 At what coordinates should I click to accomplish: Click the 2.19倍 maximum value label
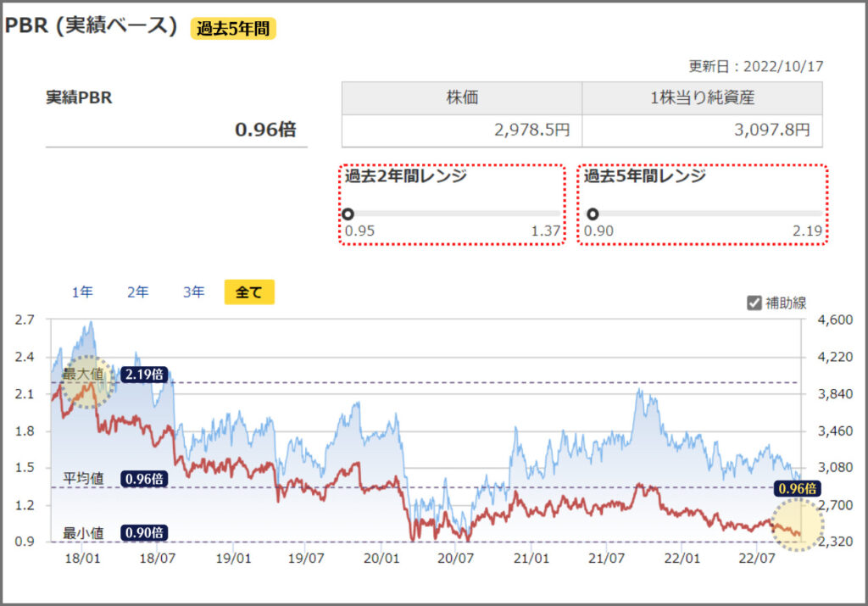(144, 375)
